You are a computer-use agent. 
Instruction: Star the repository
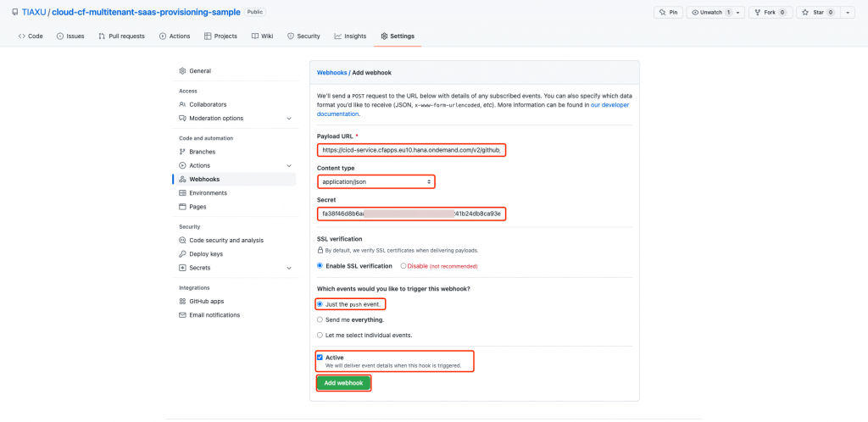tap(818, 12)
